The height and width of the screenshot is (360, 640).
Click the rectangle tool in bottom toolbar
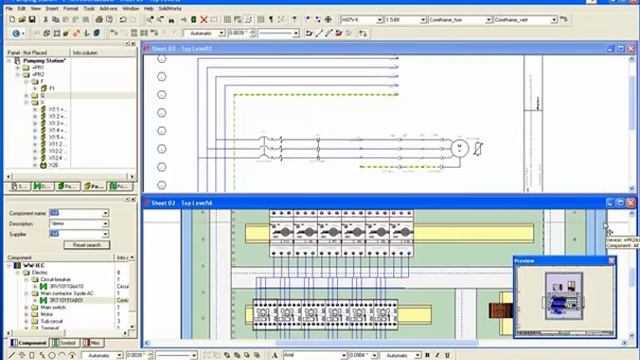point(32,356)
